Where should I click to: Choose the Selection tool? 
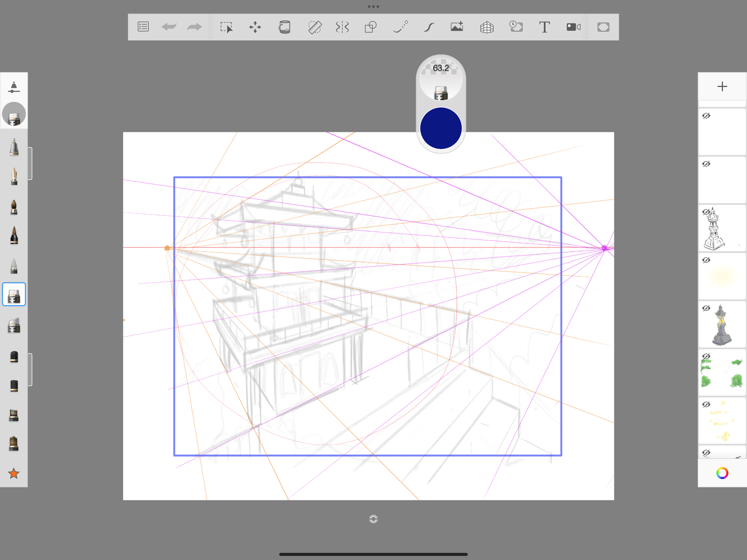click(x=226, y=27)
